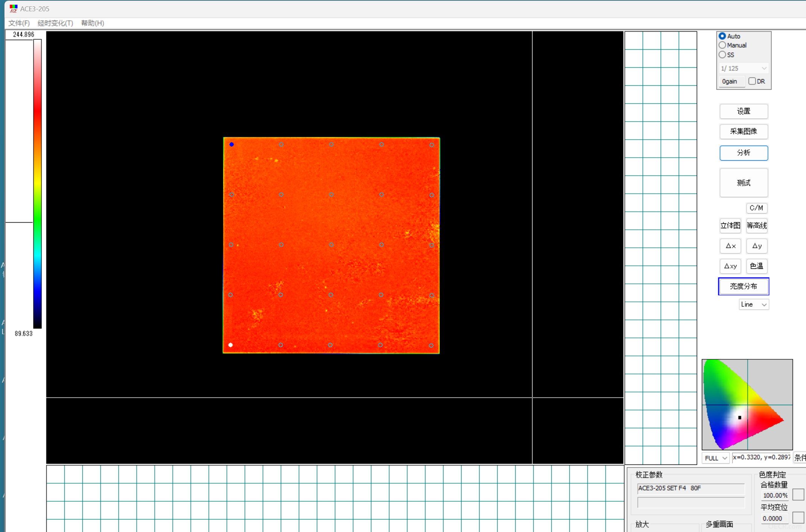
Task: Click the 采集图像 capture image button
Action: [744, 131]
